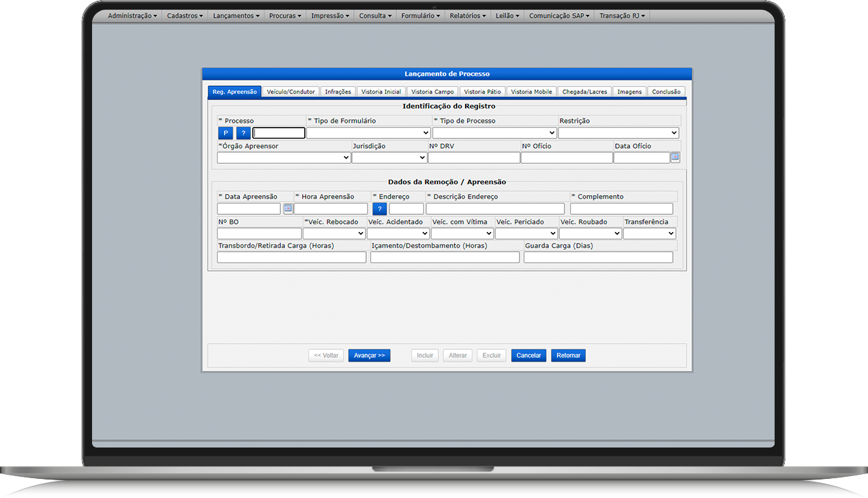Click the question mark button beside Processo

[243, 133]
